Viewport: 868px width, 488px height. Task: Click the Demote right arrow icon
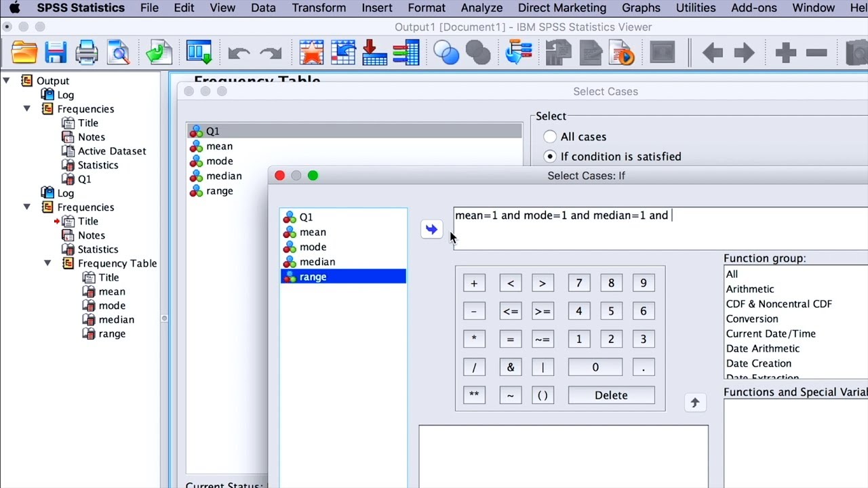click(745, 53)
